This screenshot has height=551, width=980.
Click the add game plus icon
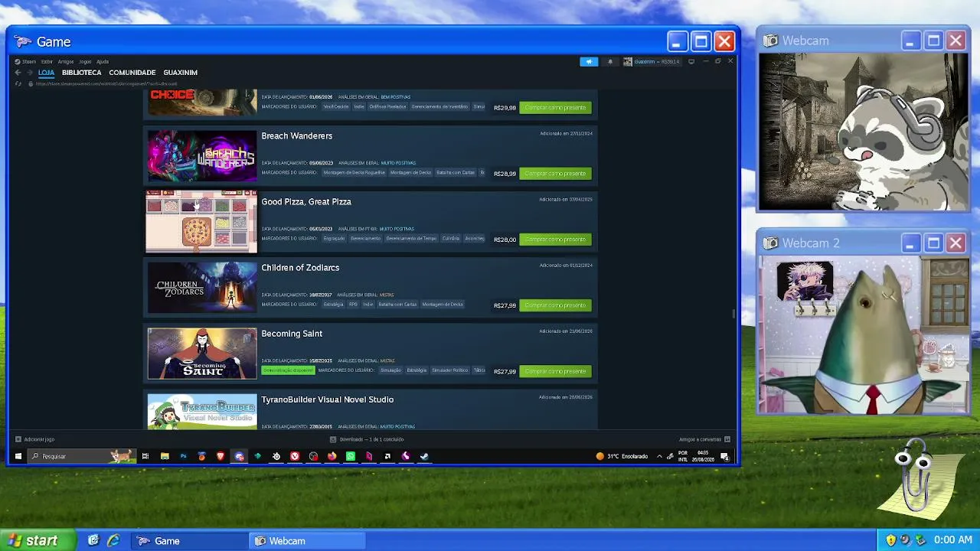[x=18, y=439]
